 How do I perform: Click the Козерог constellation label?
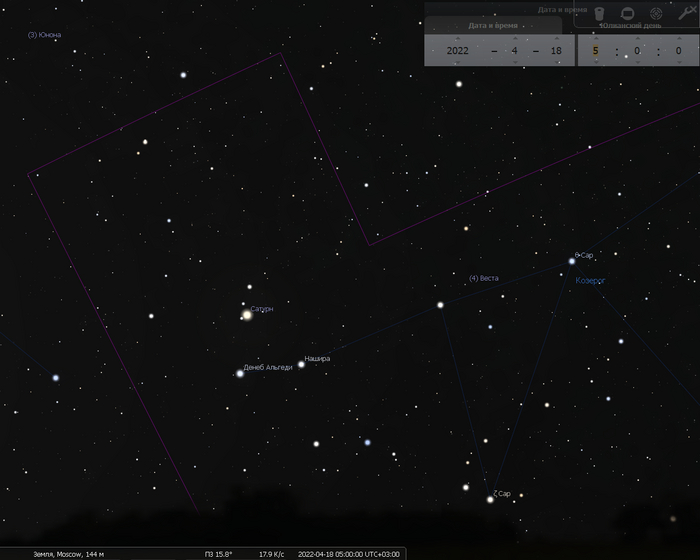[590, 280]
